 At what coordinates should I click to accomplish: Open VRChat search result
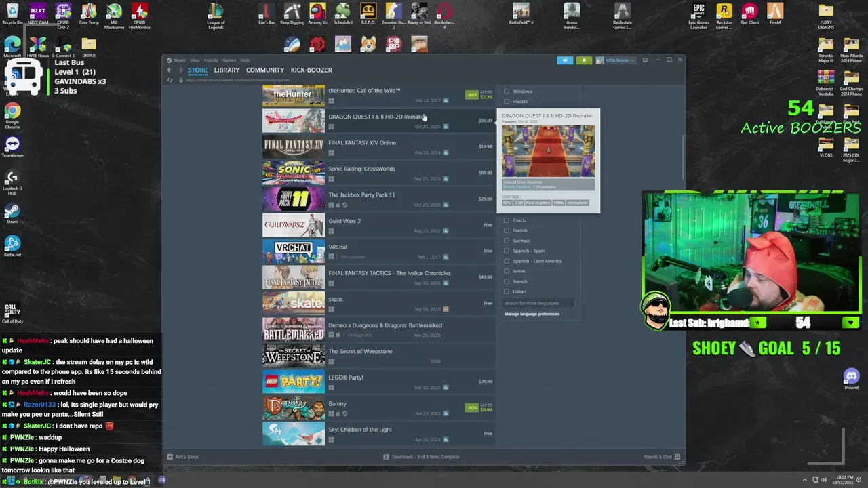[x=378, y=251]
